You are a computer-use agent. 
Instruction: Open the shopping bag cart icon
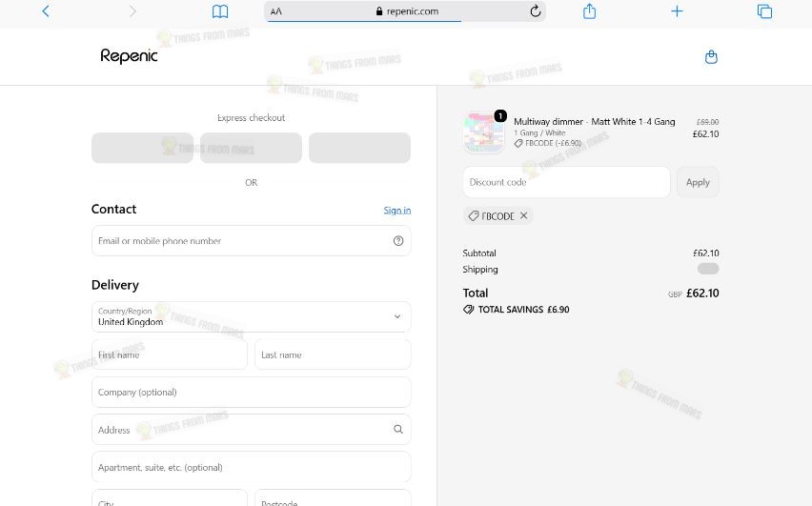[x=711, y=57]
